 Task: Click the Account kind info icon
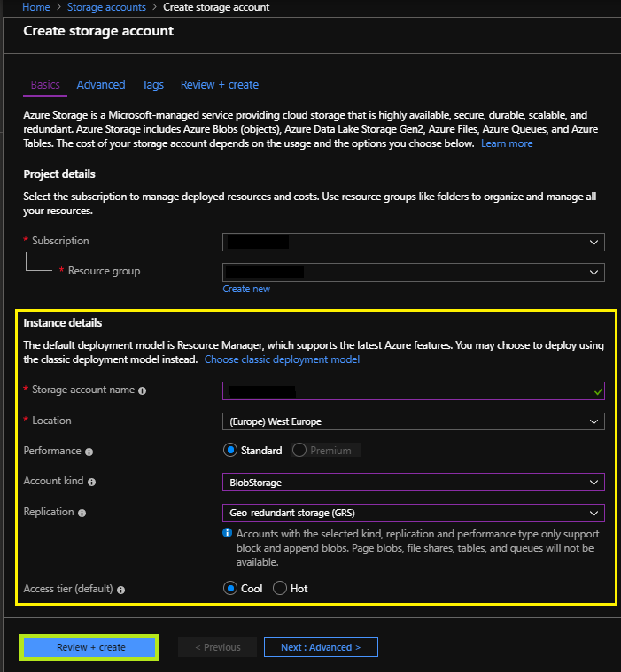tap(91, 482)
